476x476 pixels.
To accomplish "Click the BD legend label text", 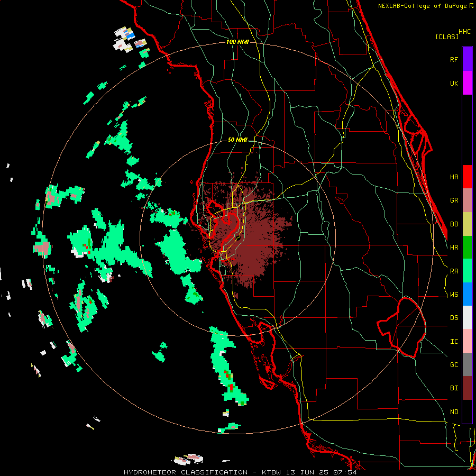I will click(x=454, y=224).
